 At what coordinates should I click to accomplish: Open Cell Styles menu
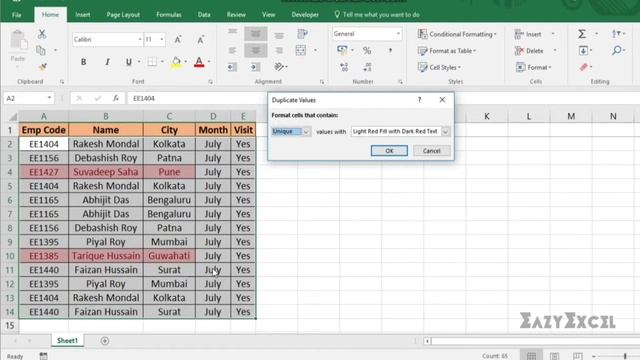coord(440,67)
